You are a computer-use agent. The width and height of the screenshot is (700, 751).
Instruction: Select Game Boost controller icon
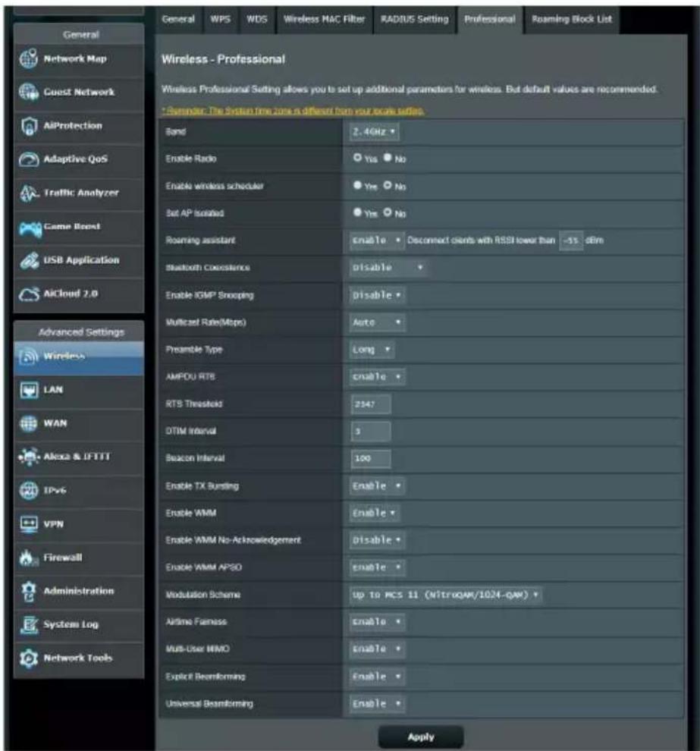tap(30, 228)
